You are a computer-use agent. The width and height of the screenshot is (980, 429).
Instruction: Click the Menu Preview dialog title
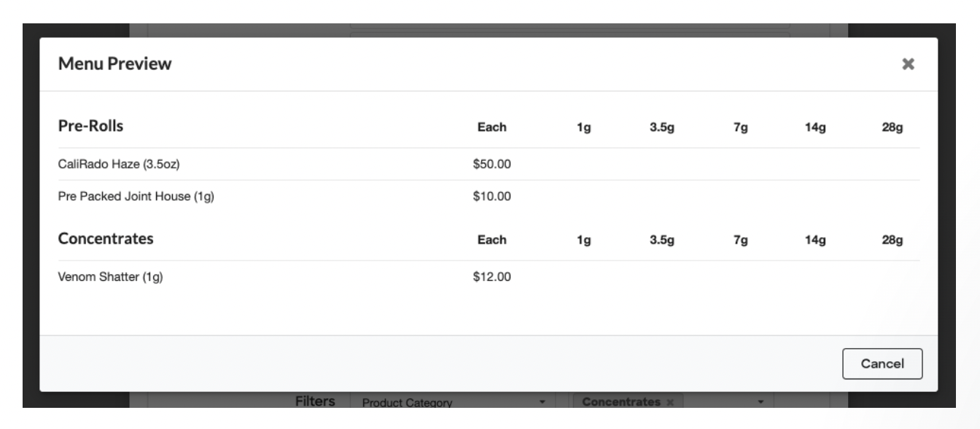click(x=114, y=64)
